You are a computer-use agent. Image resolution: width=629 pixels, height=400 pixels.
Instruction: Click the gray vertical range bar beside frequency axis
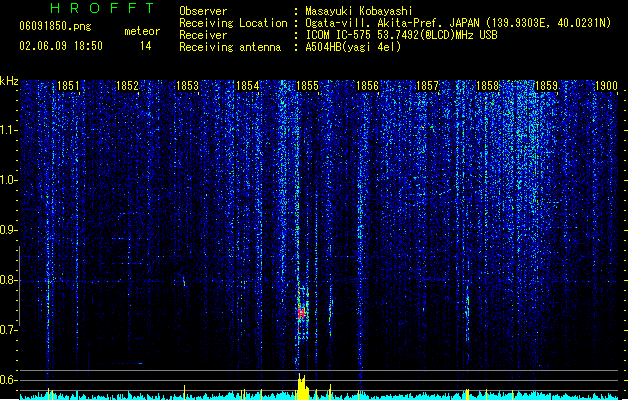(x=19, y=286)
